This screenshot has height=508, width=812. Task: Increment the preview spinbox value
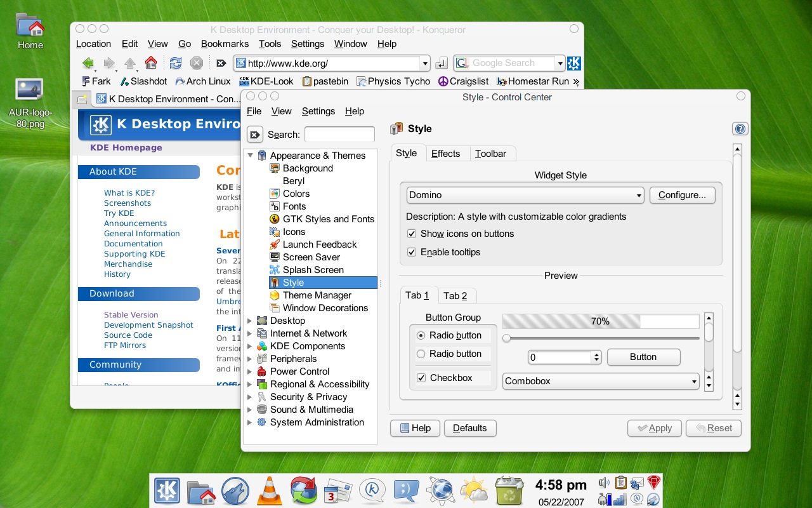pyautogui.click(x=597, y=354)
